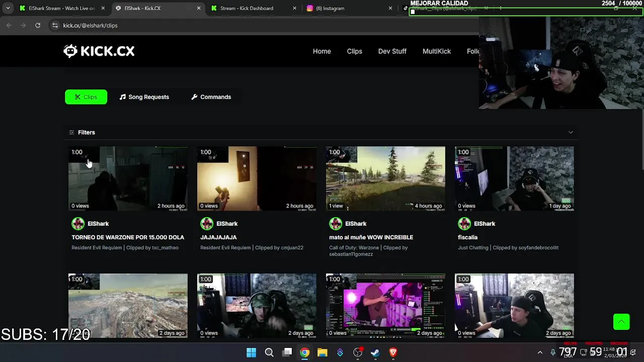Click the webcam overlay of the streamer

[x=561, y=63]
